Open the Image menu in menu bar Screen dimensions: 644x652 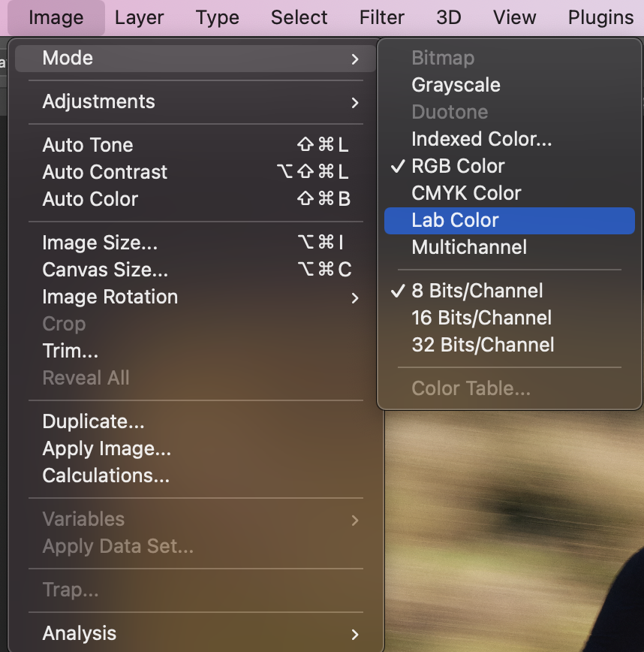point(56,18)
